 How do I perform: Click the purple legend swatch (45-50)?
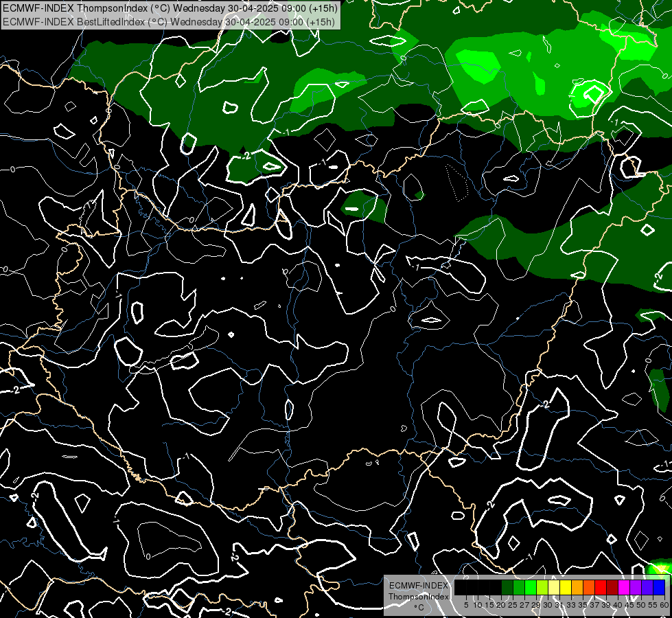(x=636, y=588)
